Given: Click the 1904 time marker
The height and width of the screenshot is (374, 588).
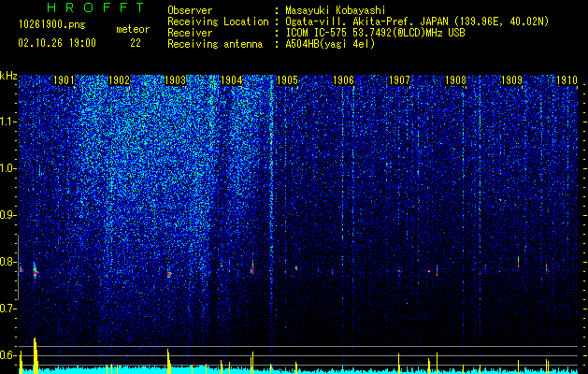Looking at the screenshot, I should [232, 80].
